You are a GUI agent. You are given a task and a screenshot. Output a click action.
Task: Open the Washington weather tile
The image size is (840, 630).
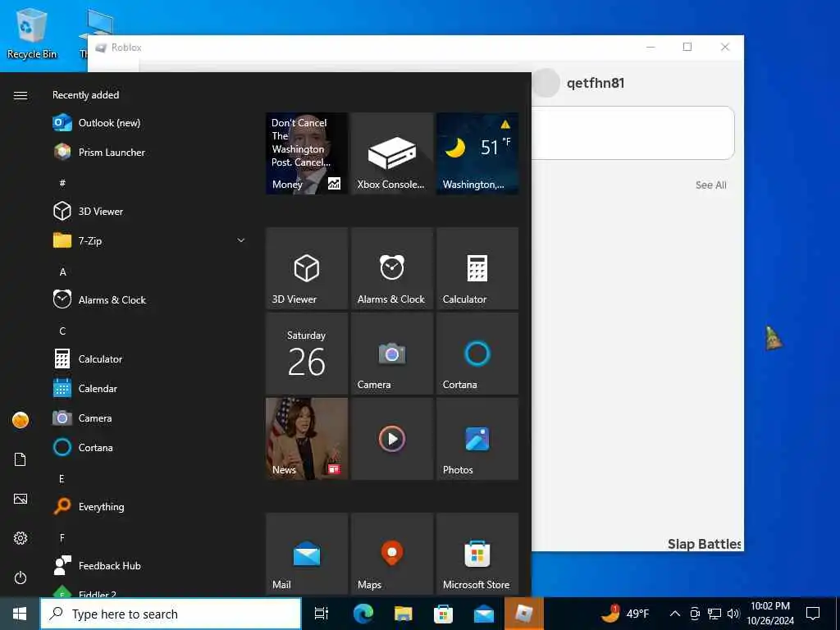(477, 153)
